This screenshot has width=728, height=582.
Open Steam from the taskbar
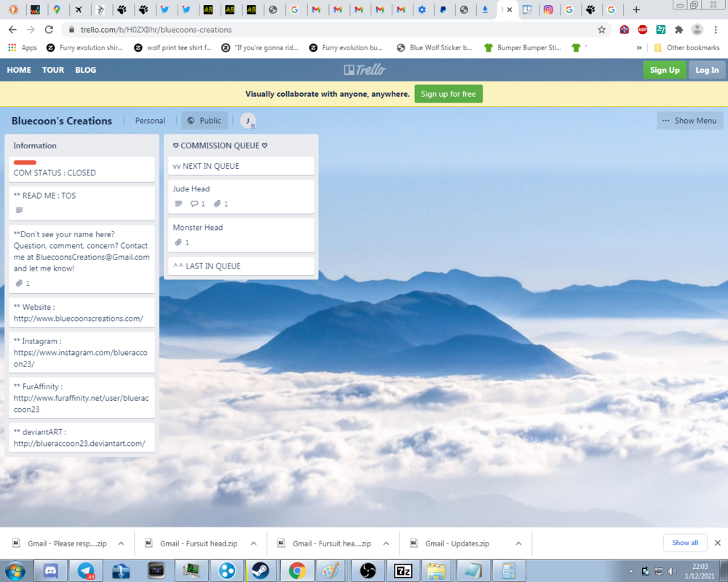pyautogui.click(x=261, y=570)
